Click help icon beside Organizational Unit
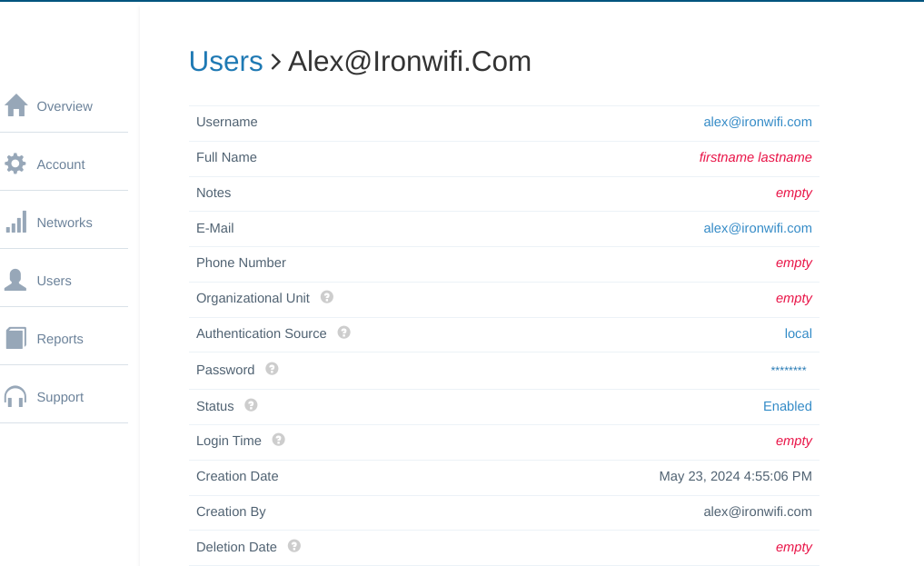 (327, 297)
